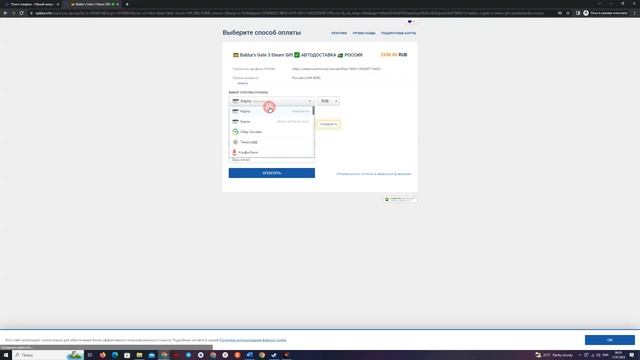Open the payment method dropdown showing Карта
The width and height of the screenshot is (640, 360).
271,101
